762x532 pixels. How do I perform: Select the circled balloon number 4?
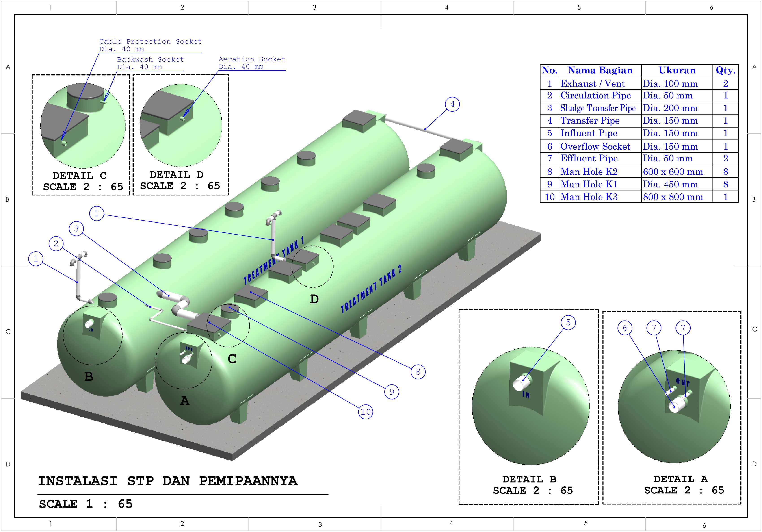(x=452, y=104)
